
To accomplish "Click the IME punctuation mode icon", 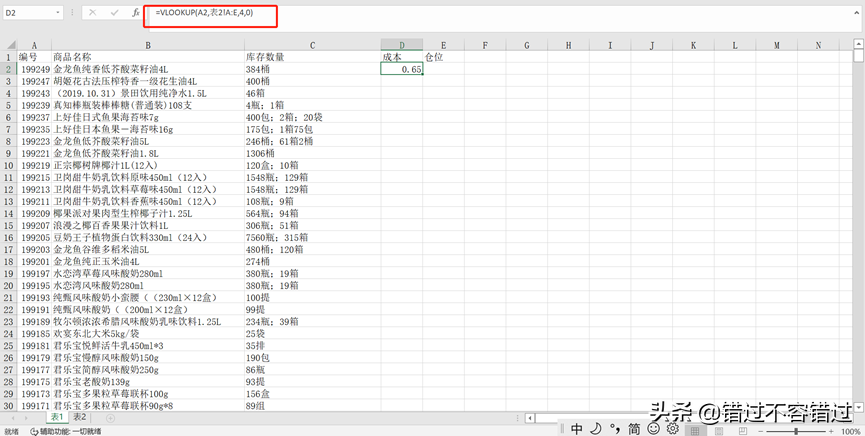I will coord(615,428).
